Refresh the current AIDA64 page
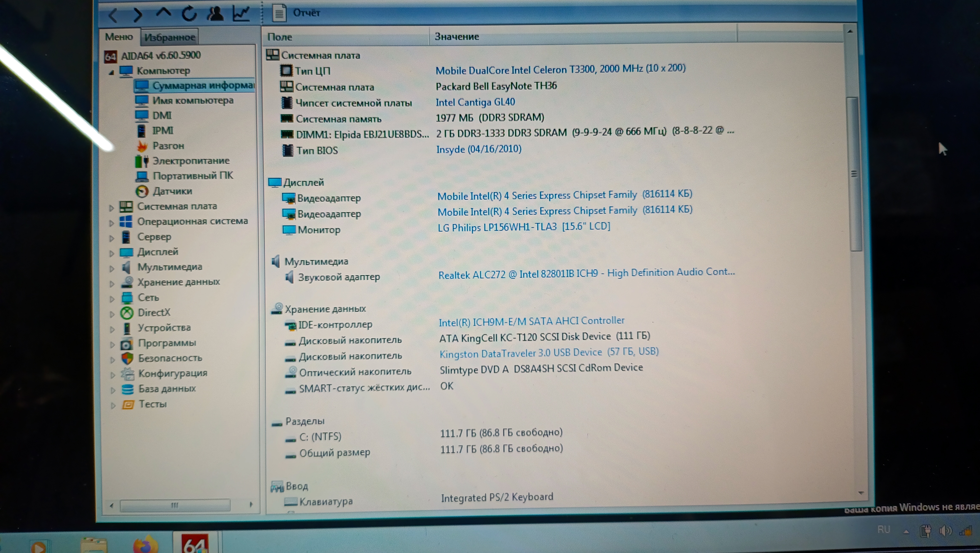This screenshot has width=980, height=553. [189, 14]
